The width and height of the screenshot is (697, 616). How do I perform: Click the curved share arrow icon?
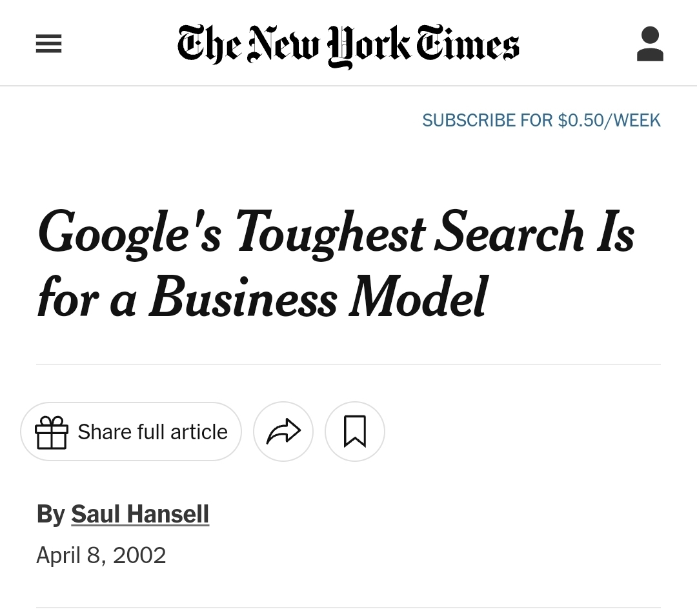tap(283, 432)
